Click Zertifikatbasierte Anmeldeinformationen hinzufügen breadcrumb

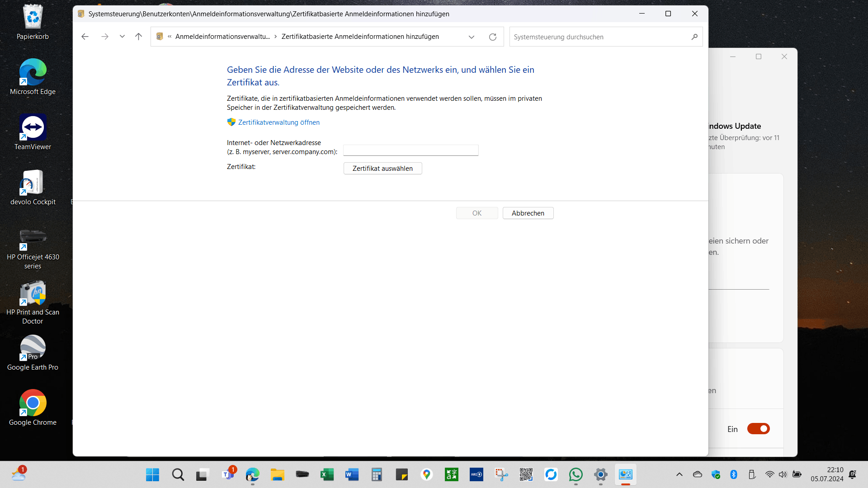[360, 37]
